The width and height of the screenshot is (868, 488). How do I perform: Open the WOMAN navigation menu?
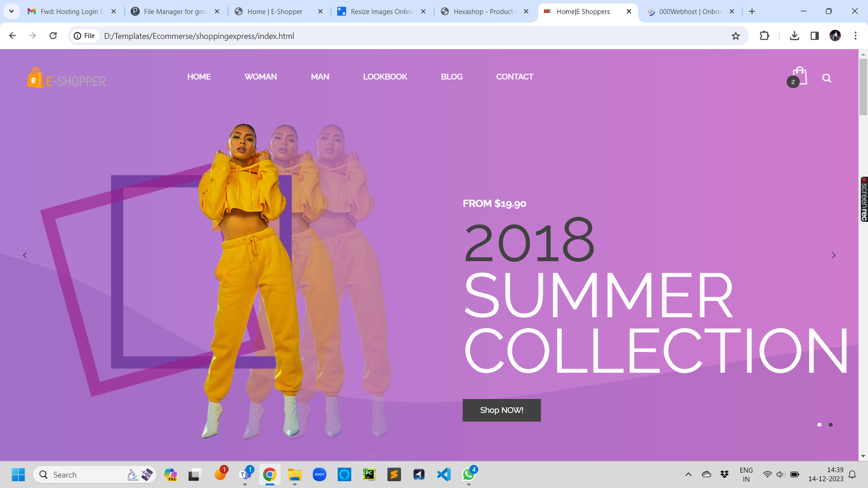tap(261, 76)
